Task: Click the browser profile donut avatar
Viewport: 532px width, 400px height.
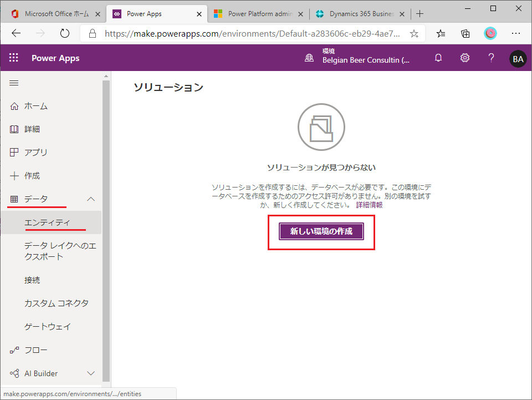Action: 490,33
